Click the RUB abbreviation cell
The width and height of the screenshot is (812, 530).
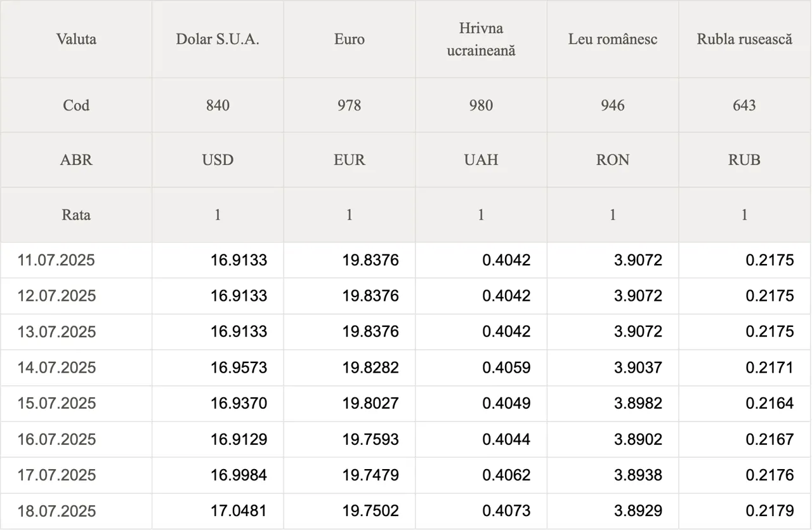tap(745, 160)
